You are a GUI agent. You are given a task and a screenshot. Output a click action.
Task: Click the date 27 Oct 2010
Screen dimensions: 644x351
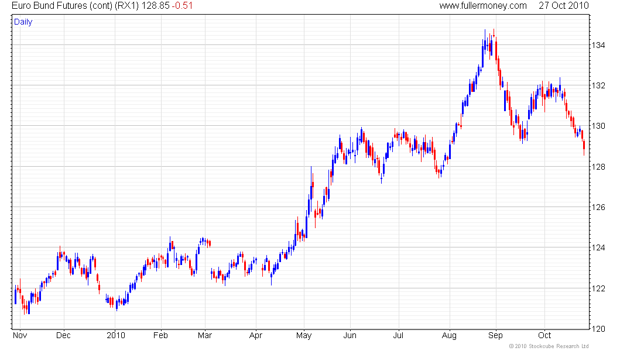[563, 6]
